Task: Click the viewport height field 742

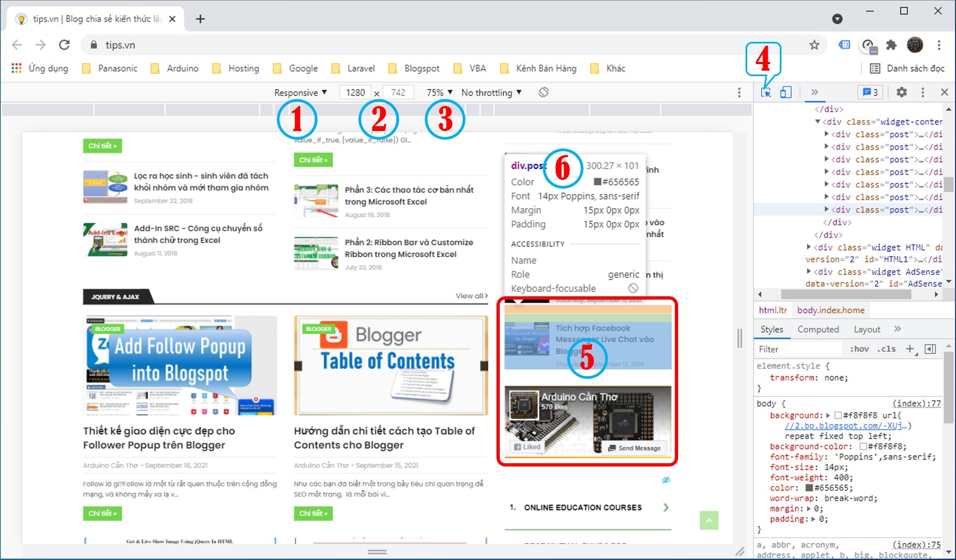Action: [398, 92]
